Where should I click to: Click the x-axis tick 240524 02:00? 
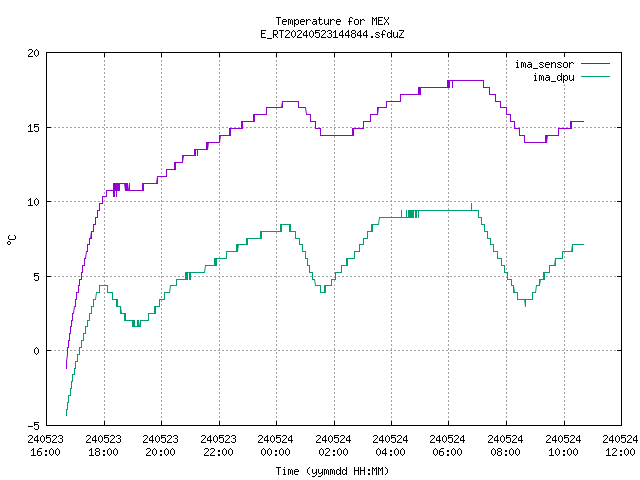click(x=334, y=445)
